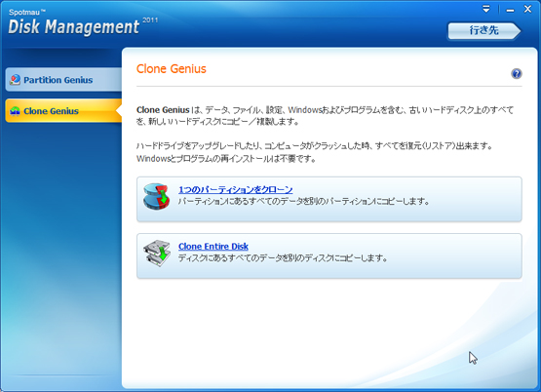Click the clone partition pie-disk icon
This screenshot has height=392, width=541.
click(157, 196)
